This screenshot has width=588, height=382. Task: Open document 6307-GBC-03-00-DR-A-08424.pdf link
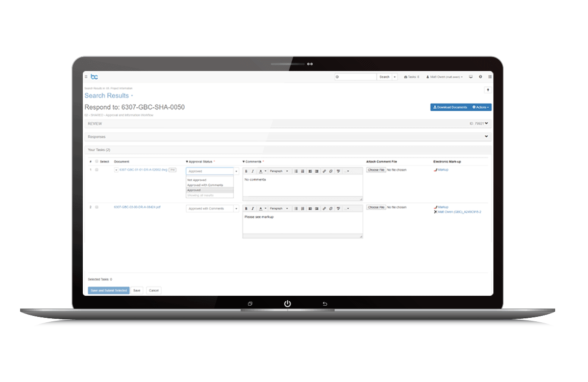click(137, 207)
